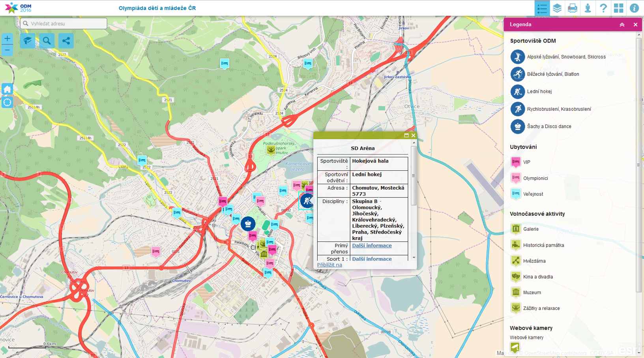This screenshot has height=358, width=644.
Task: Zoom out on the map
Action: pos(7,50)
